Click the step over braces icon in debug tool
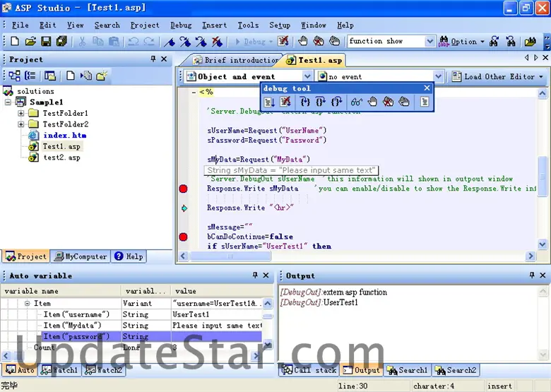Screen dimensions: 551x392 point(321,102)
